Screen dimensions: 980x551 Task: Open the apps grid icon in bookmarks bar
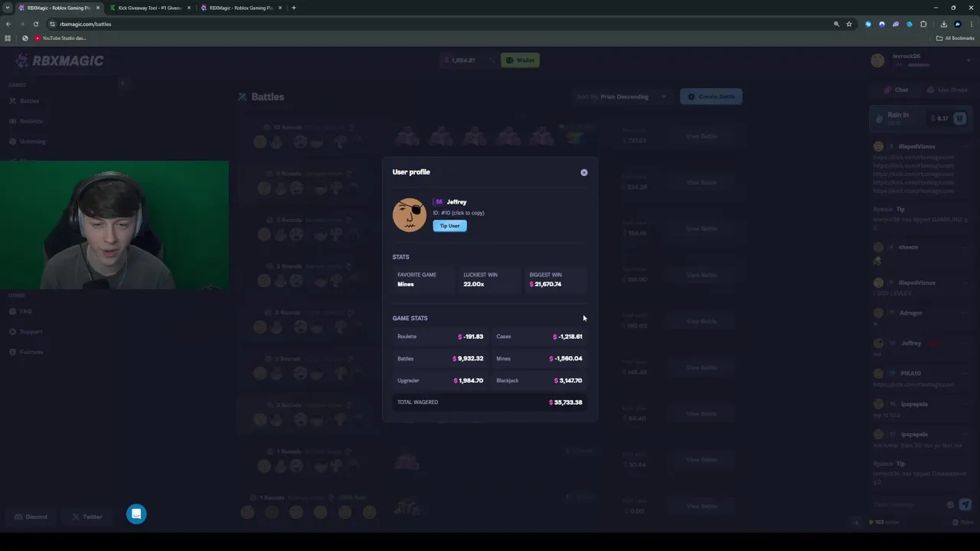[8, 38]
